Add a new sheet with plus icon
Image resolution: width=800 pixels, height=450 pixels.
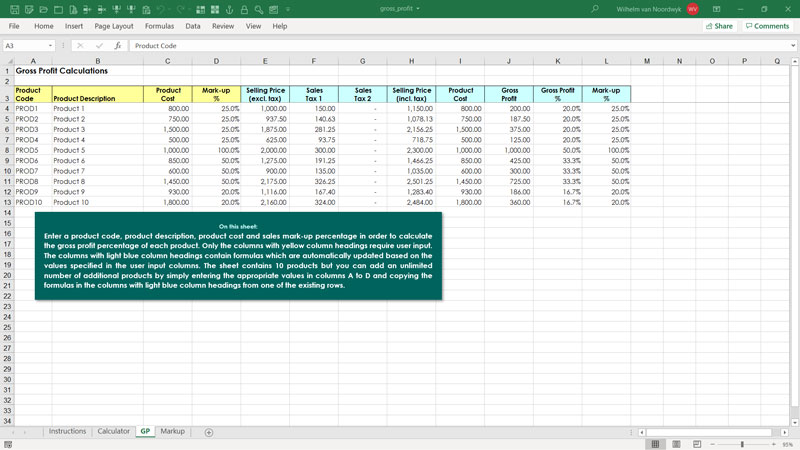click(209, 432)
